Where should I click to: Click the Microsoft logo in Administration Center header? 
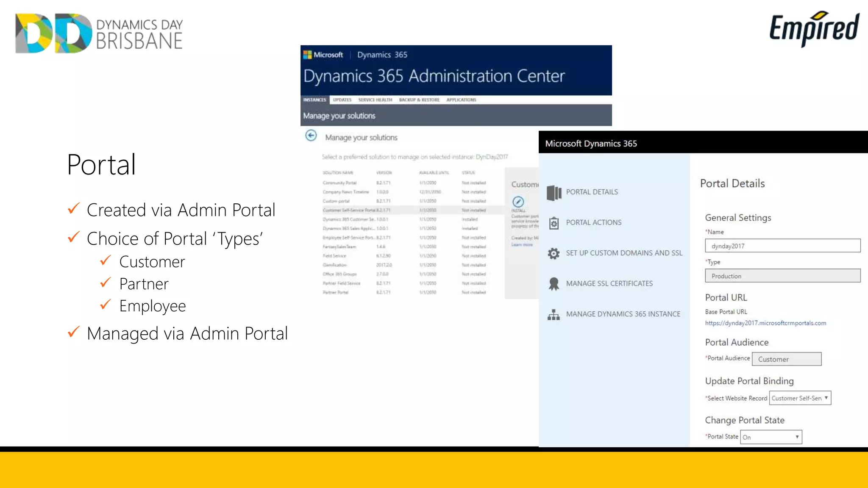pyautogui.click(x=323, y=55)
